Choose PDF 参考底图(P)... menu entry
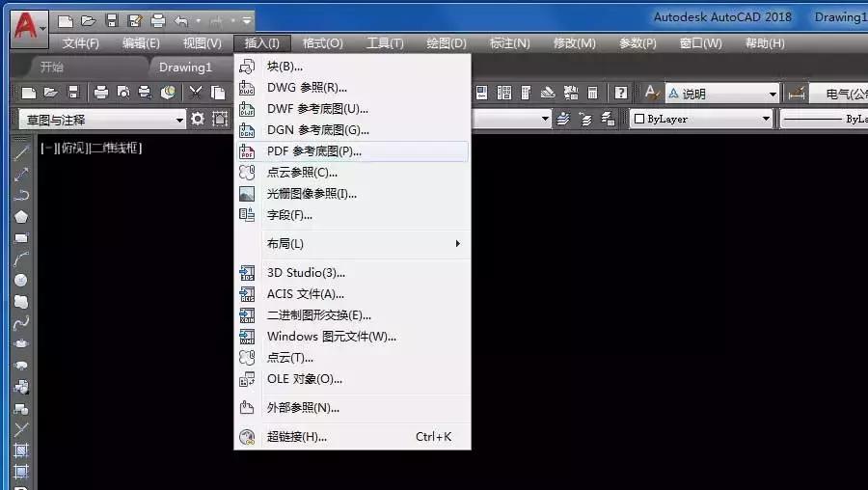 point(353,151)
